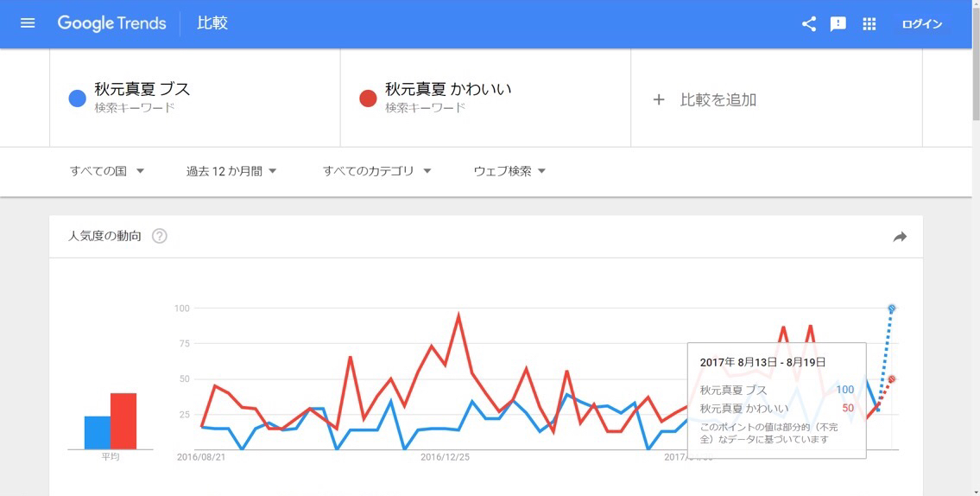Open the feedback icon in header
This screenshot has height=496, width=980.
(x=838, y=24)
